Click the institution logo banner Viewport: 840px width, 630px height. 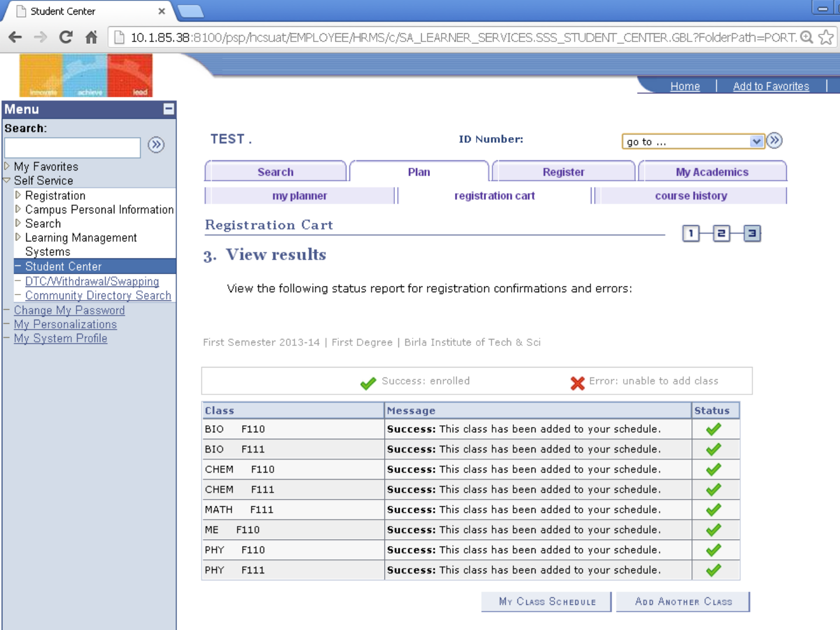[x=86, y=75]
